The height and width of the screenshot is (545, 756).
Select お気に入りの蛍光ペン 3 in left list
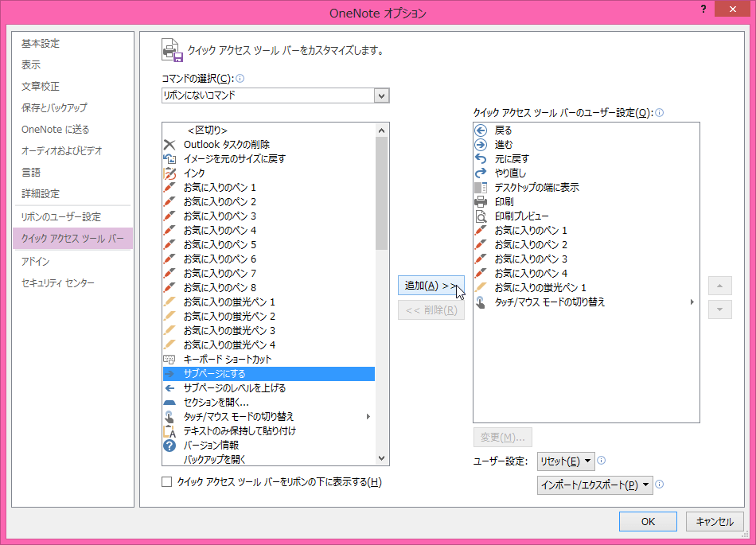point(268,330)
